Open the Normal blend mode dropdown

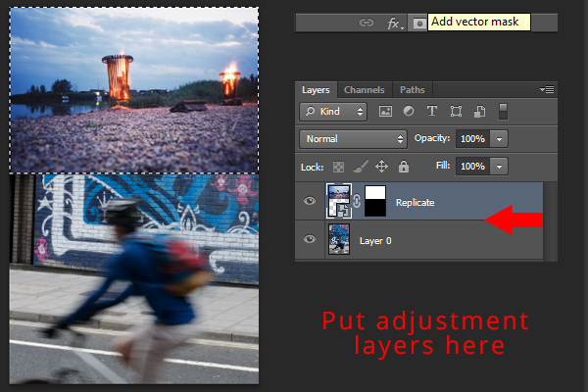click(x=353, y=139)
